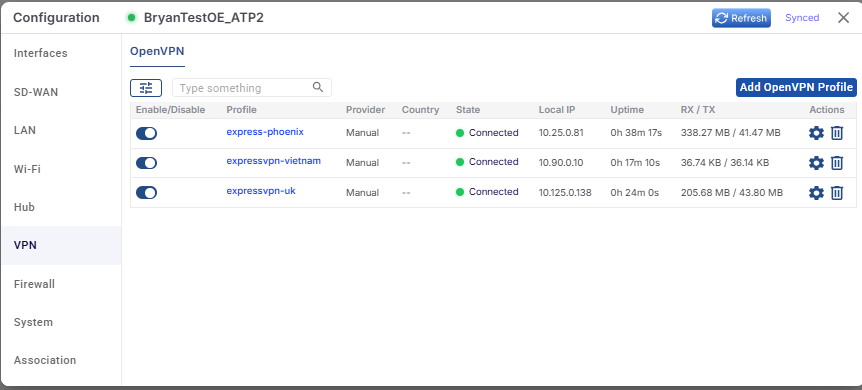
Task: Select VPN in the sidebar
Action: click(x=61, y=245)
